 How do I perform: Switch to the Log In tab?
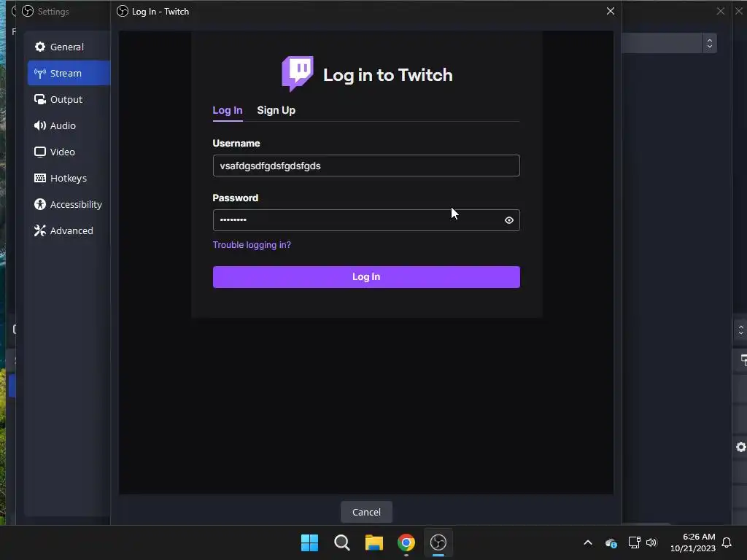(228, 110)
